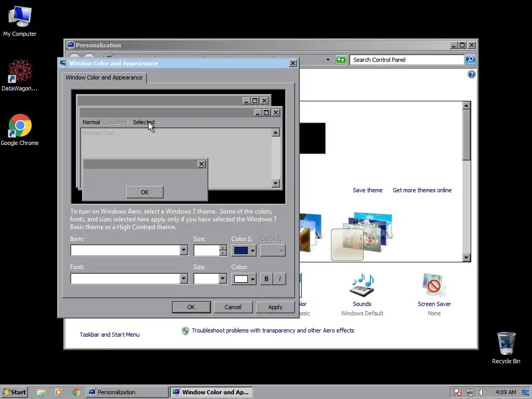Image resolution: width=532 pixels, height=399 pixels.
Task: Click the Show desktop tray icon
Action: (x=526, y=393)
